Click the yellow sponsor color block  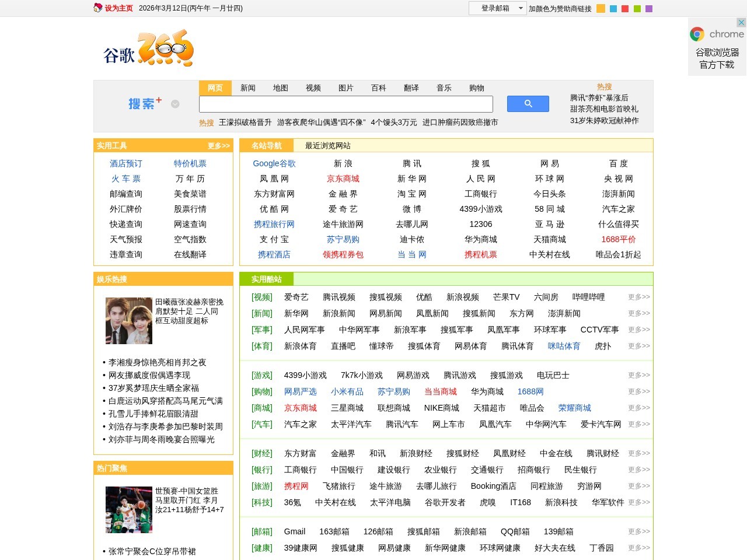click(600, 8)
